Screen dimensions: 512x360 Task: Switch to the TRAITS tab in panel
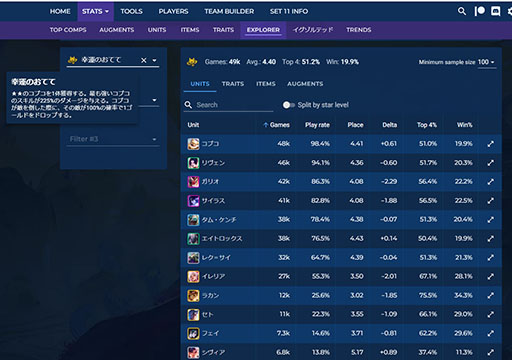(x=233, y=84)
